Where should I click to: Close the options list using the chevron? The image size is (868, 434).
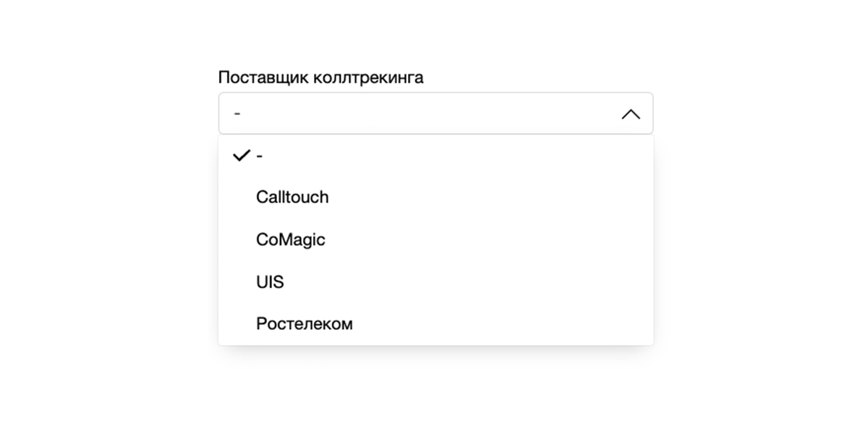click(631, 114)
